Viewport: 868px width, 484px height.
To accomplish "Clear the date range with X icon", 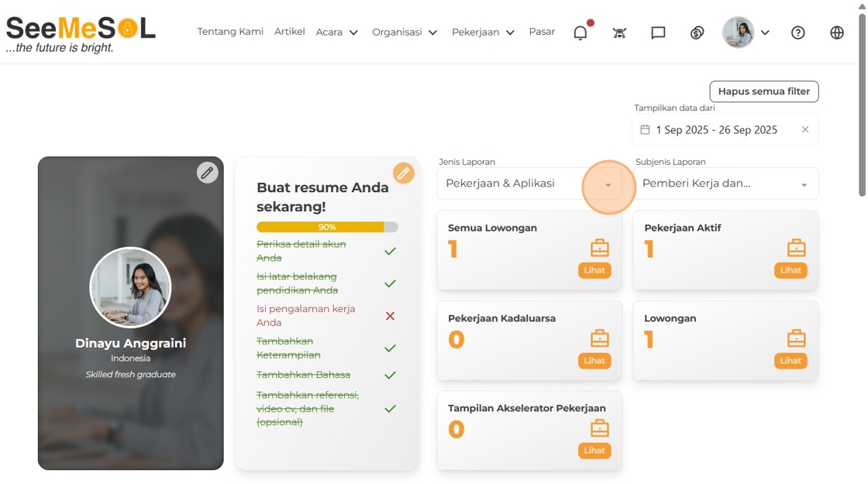I will pos(804,129).
